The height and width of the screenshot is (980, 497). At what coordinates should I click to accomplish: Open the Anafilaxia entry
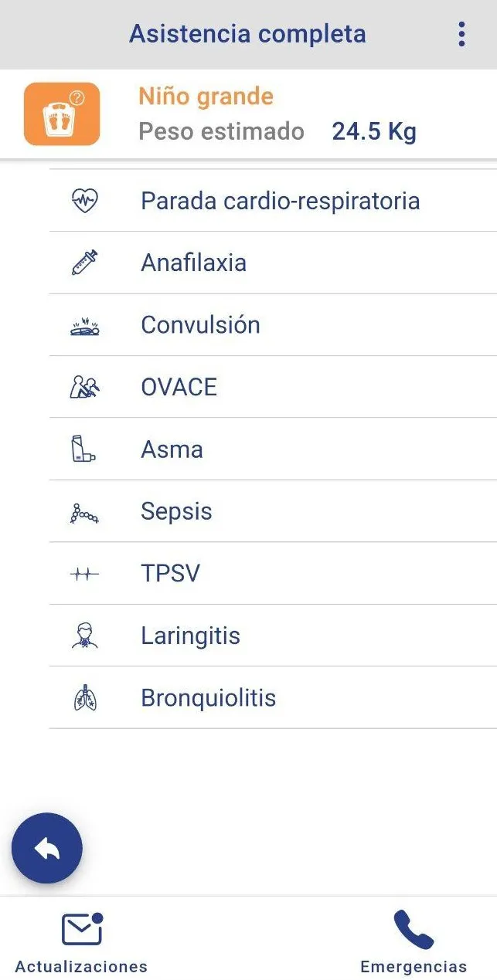coord(273,263)
